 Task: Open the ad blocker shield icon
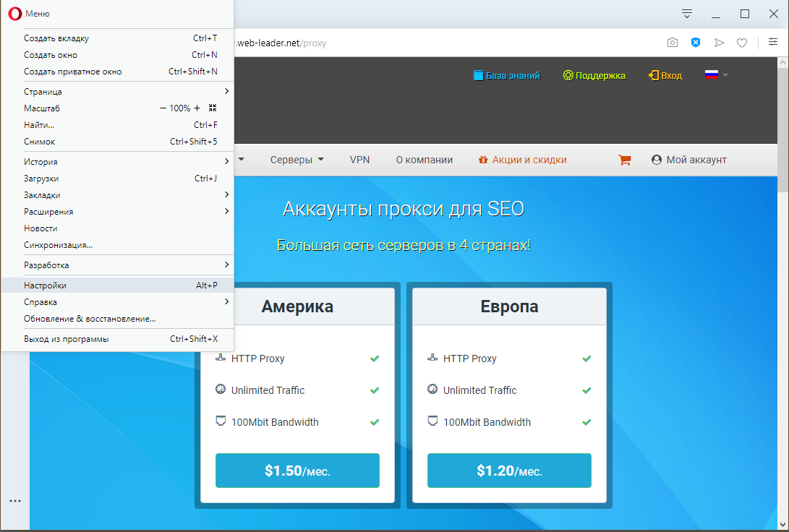(x=696, y=43)
